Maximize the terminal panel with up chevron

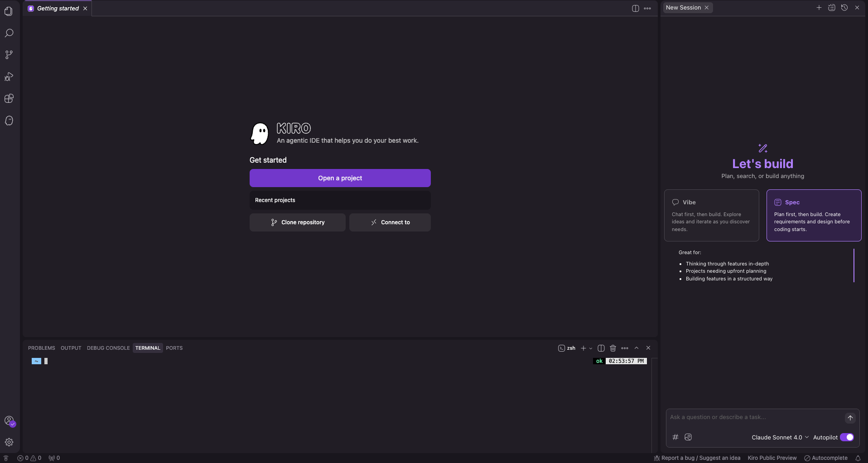(x=637, y=348)
